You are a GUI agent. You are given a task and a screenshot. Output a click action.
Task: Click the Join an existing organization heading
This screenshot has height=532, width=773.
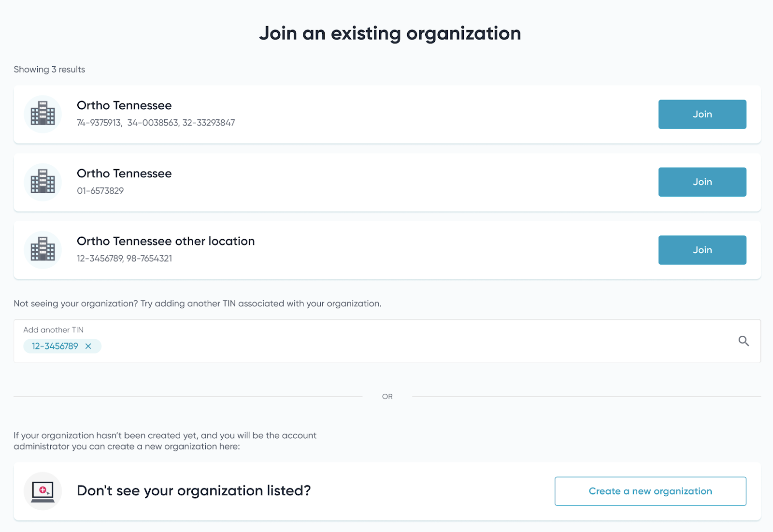(x=390, y=33)
